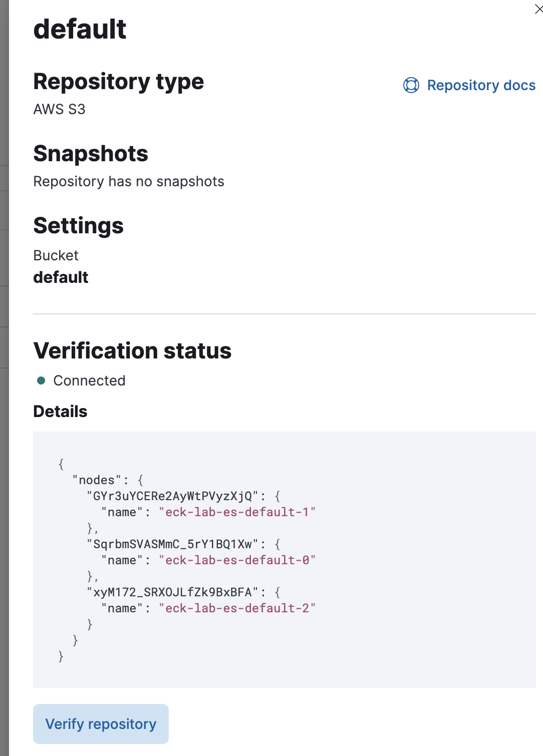
Task: Click the Bucket setting label
Action: 56,255
